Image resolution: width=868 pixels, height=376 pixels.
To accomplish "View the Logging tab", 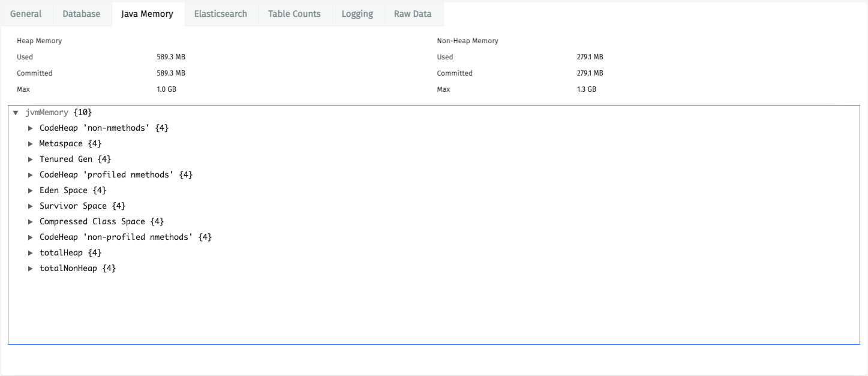I will coord(358,14).
